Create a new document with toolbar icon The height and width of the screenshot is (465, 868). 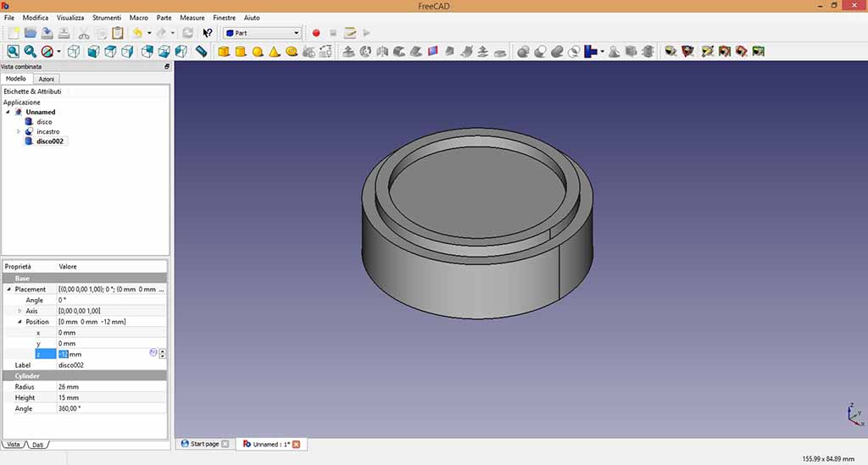14,33
